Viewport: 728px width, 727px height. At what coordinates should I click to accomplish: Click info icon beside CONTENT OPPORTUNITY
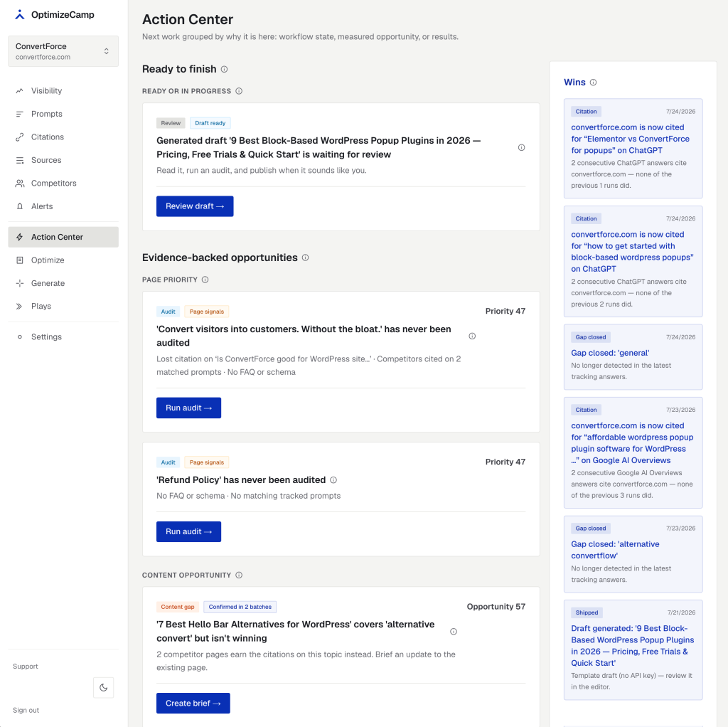pos(239,575)
